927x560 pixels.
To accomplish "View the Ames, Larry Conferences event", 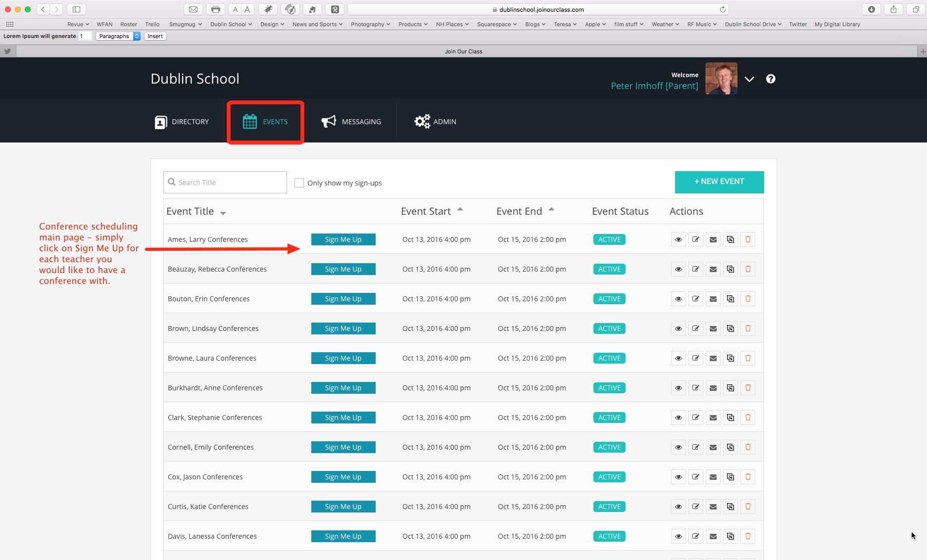I will 679,239.
